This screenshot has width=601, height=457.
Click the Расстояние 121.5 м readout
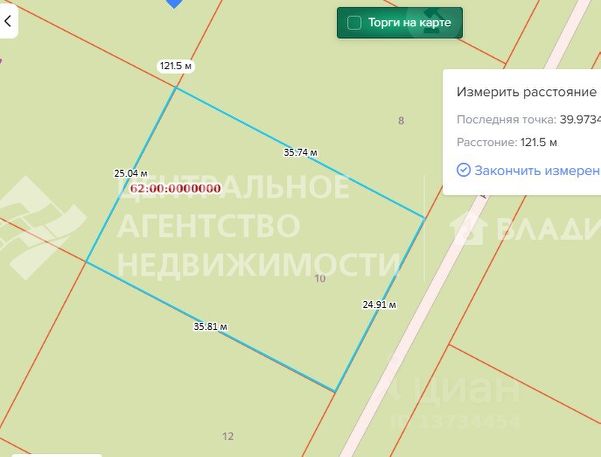click(507, 143)
